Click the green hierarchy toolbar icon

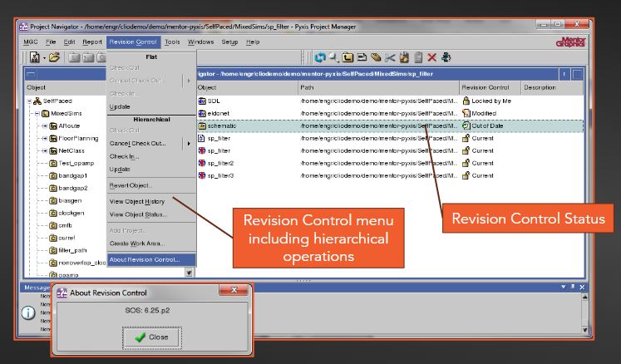[x=446, y=57]
